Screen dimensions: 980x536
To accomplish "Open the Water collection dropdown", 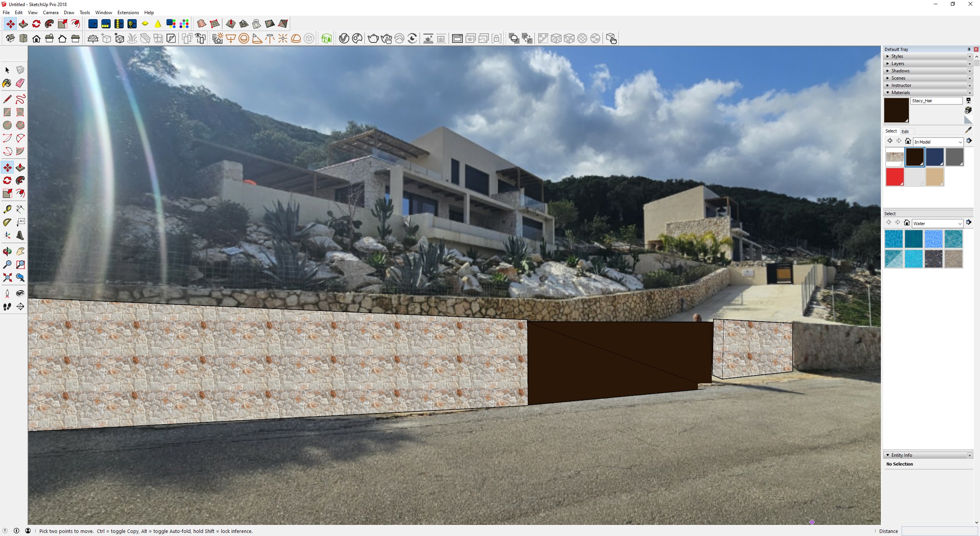I will pyautogui.click(x=937, y=224).
